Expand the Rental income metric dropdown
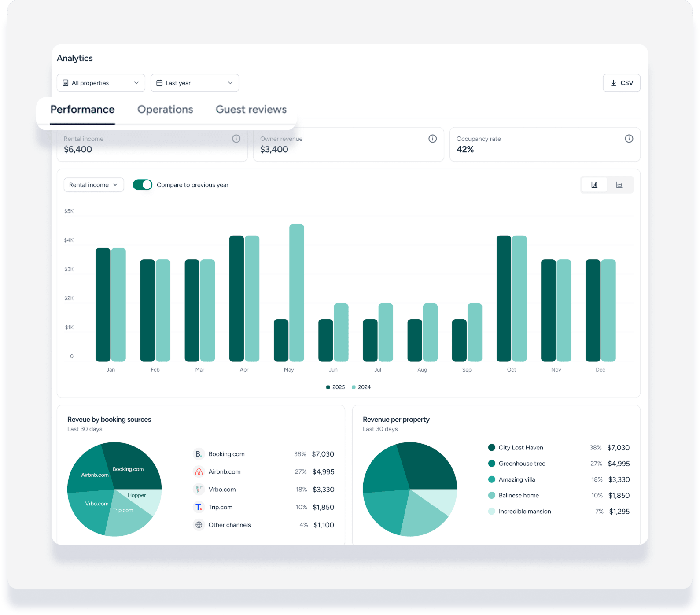The height and width of the screenshot is (615, 700). pyautogui.click(x=94, y=185)
